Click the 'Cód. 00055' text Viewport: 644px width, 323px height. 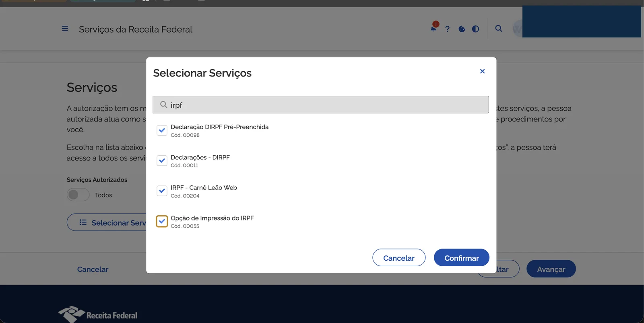tap(185, 226)
